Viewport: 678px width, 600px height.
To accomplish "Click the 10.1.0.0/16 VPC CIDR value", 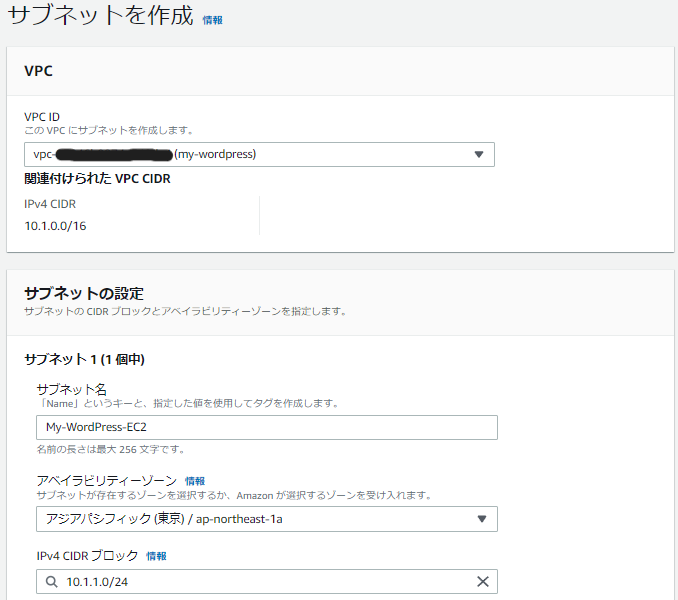I will (x=57, y=226).
